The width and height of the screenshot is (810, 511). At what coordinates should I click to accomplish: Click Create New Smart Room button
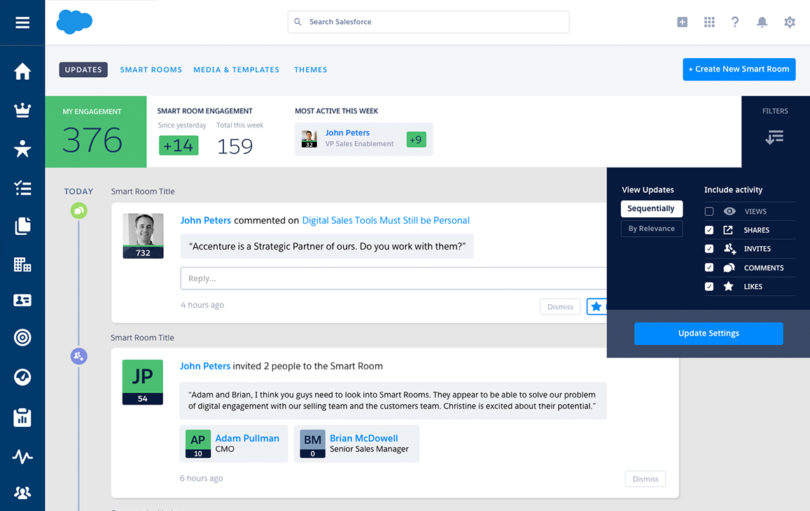click(739, 69)
